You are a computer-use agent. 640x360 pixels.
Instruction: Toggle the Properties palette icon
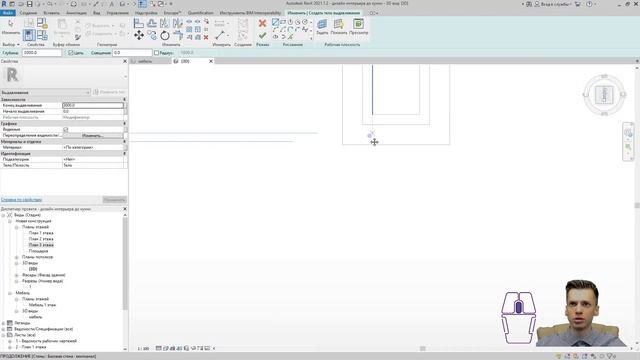coord(29,35)
